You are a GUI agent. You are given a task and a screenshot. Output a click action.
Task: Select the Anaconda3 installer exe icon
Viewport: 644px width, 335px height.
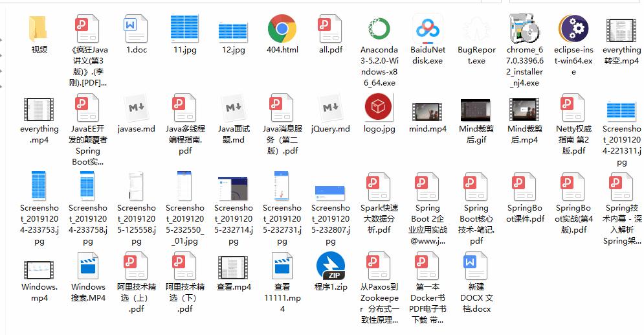pos(379,29)
